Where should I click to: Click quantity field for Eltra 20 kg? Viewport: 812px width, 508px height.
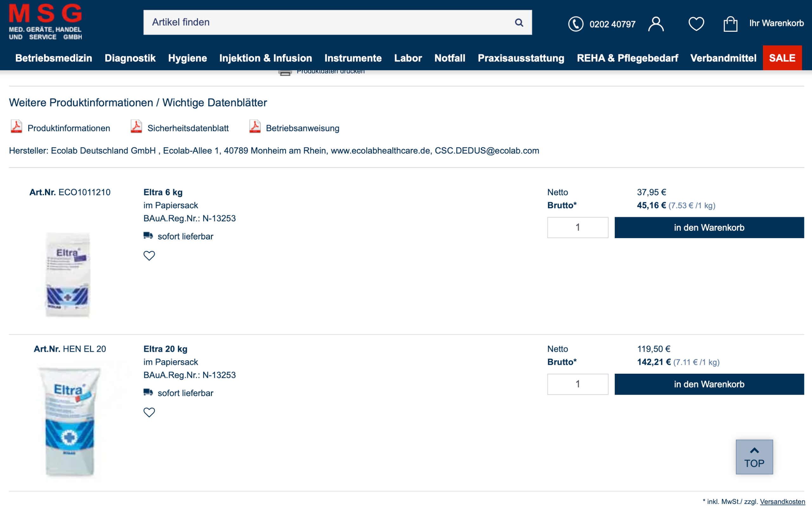point(578,384)
